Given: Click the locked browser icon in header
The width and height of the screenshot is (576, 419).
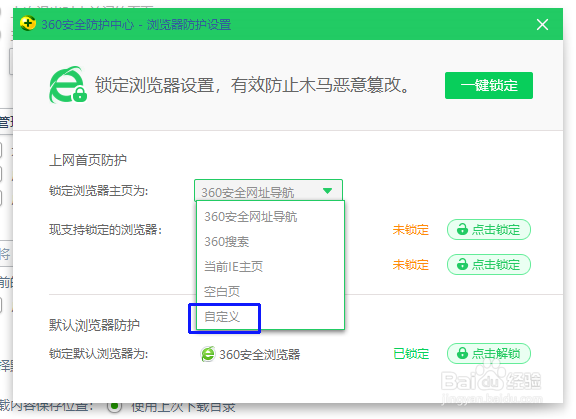Looking at the screenshot, I should point(68,85).
